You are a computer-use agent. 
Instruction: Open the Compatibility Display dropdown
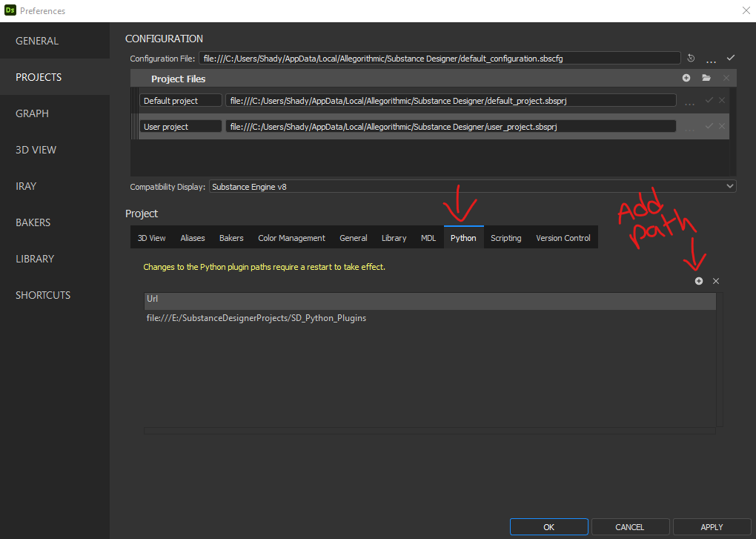click(473, 187)
